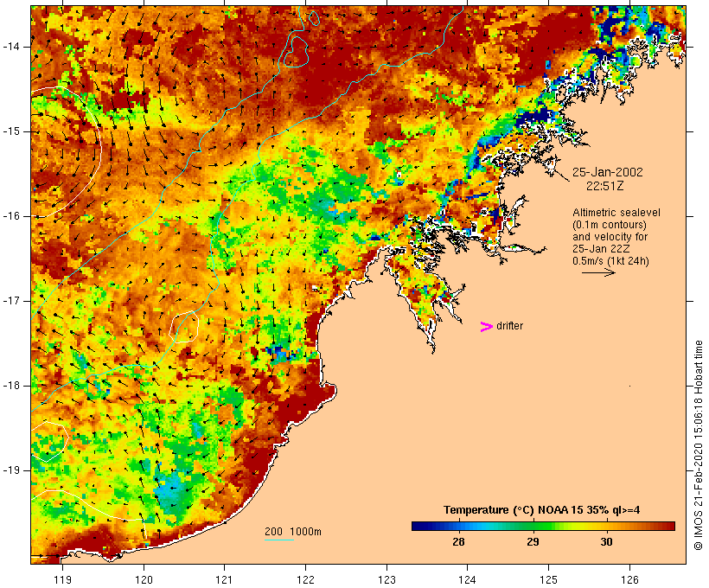Click the '-17' latitude axis label

click(11, 301)
